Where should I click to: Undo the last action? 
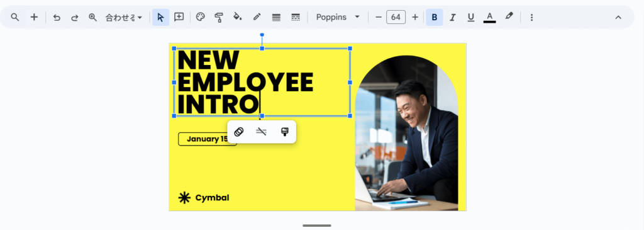pos(57,17)
